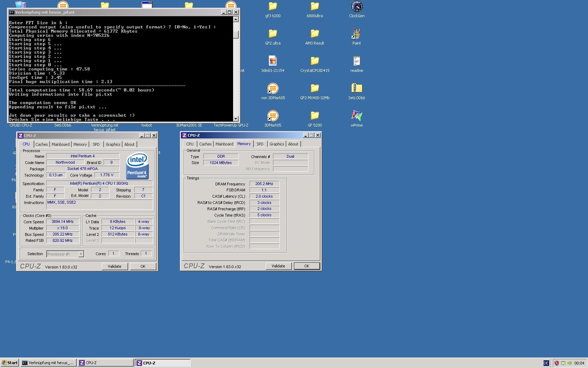Viewport: 588px width, 368px height.
Task: Click the Channels # Dual field
Action: [290, 156]
